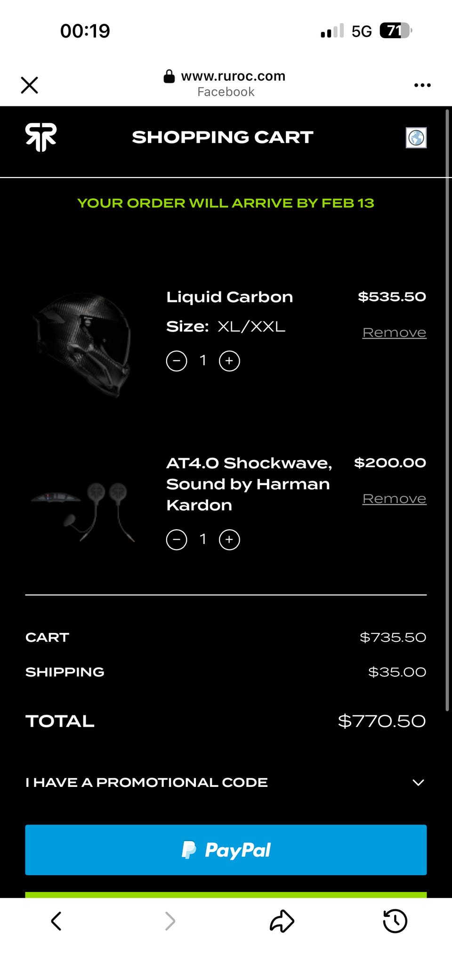This screenshot has width=452, height=980.
Task: Remove AT4.0 Shockwave from cart
Action: click(x=394, y=499)
